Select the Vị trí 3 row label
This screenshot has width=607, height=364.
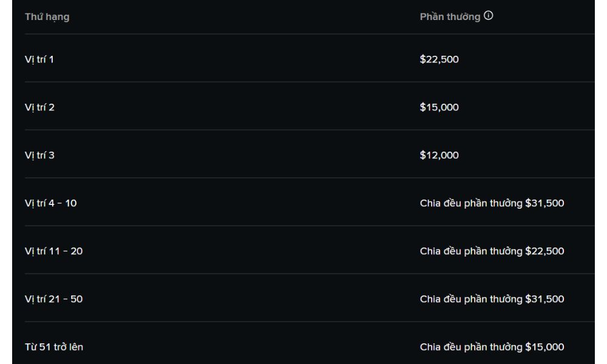(40, 155)
